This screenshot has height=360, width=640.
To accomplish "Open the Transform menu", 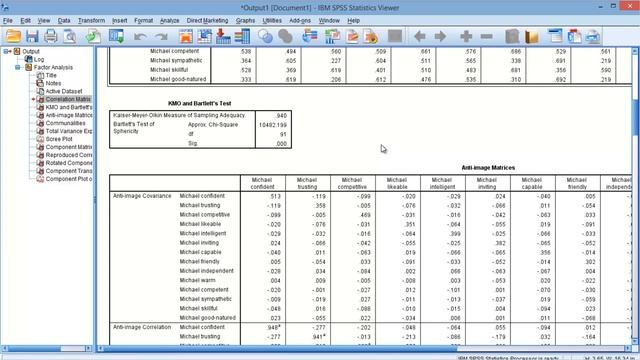I will coord(91,20).
